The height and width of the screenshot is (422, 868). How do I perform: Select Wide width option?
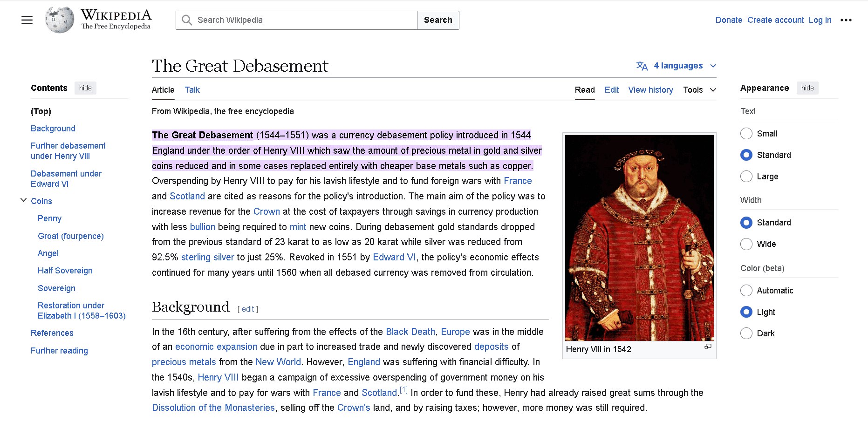(x=746, y=244)
